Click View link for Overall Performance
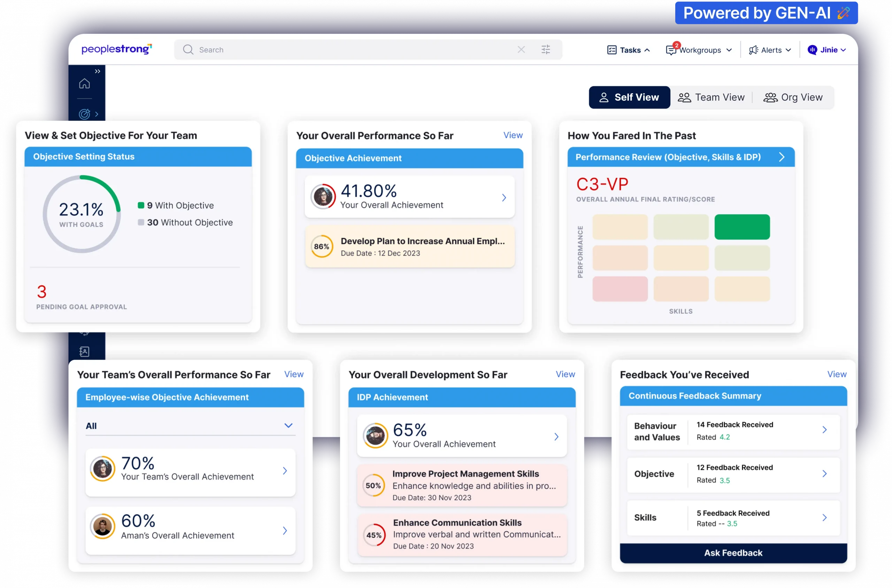 [x=512, y=136]
